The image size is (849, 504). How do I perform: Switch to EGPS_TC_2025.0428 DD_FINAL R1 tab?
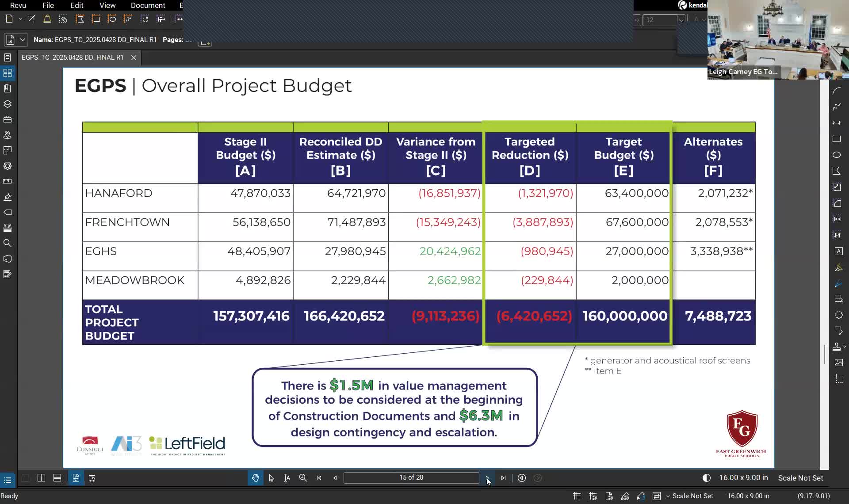(x=73, y=57)
